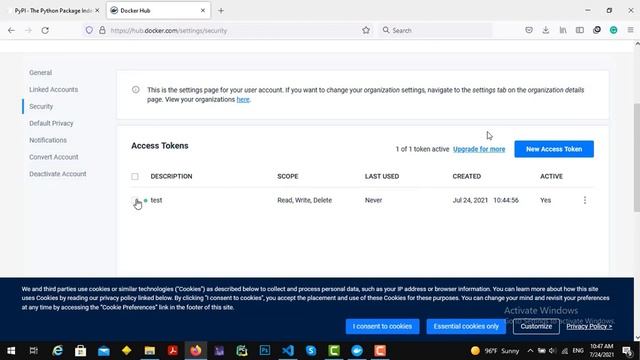Click the LAST USED column header
The width and height of the screenshot is (640, 360).
point(382,176)
